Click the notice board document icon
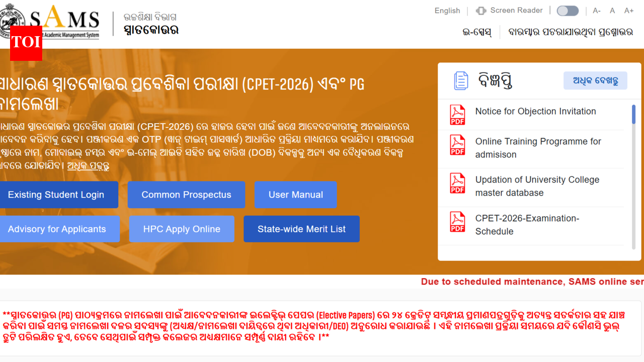The width and height of the screenshot is (644, 362). tap(461, 81)
